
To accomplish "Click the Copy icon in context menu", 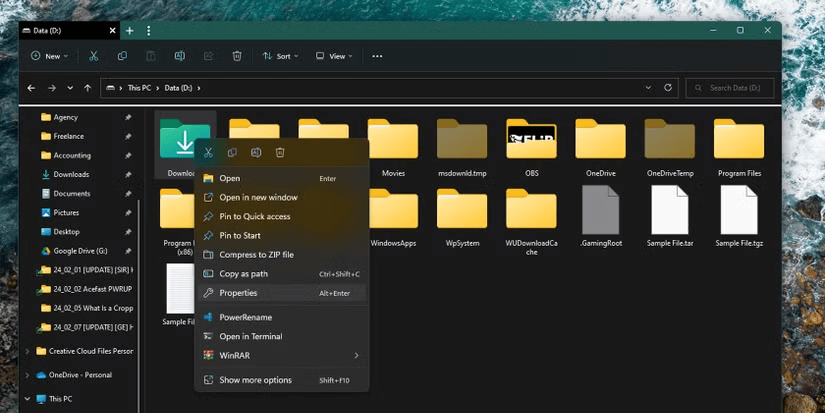I will [232, 153].
